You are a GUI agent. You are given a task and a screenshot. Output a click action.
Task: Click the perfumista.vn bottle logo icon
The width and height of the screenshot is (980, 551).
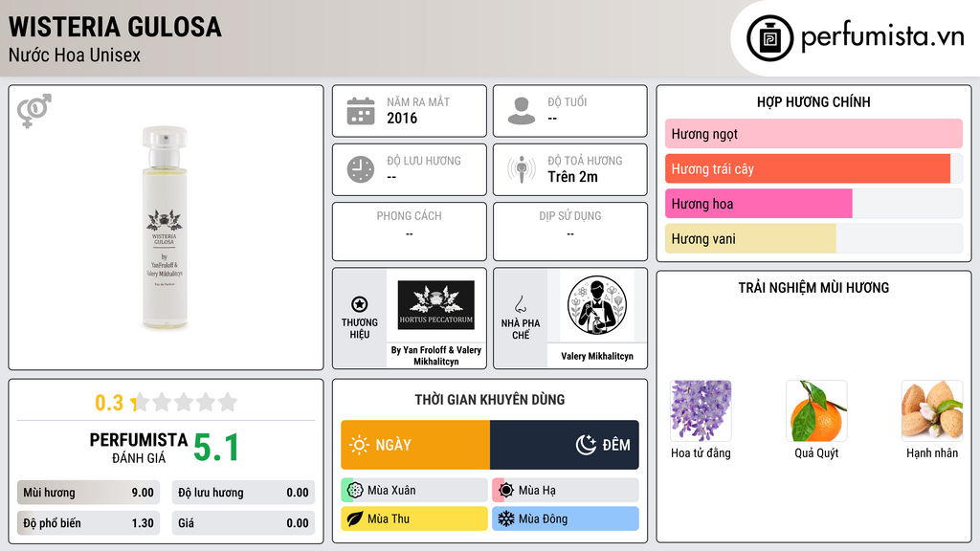pos(769,38)
